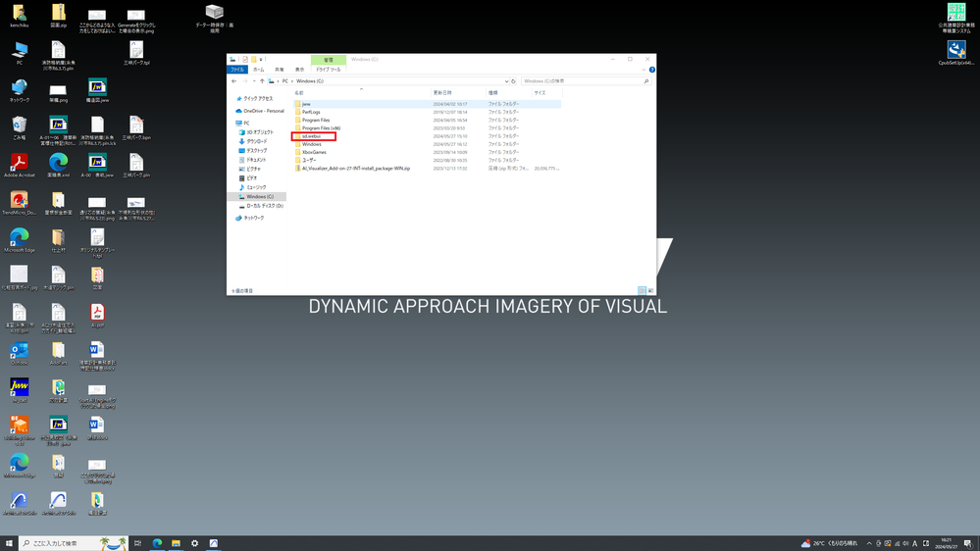Go up one folder level arrow
Image resolution: width=980 pixels, height=551 pixels.
click(262, 81)
